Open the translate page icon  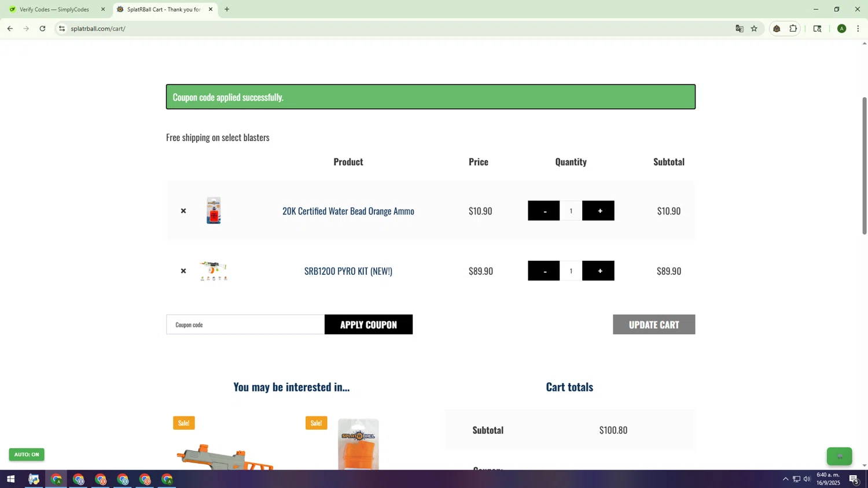coord(740,28)
